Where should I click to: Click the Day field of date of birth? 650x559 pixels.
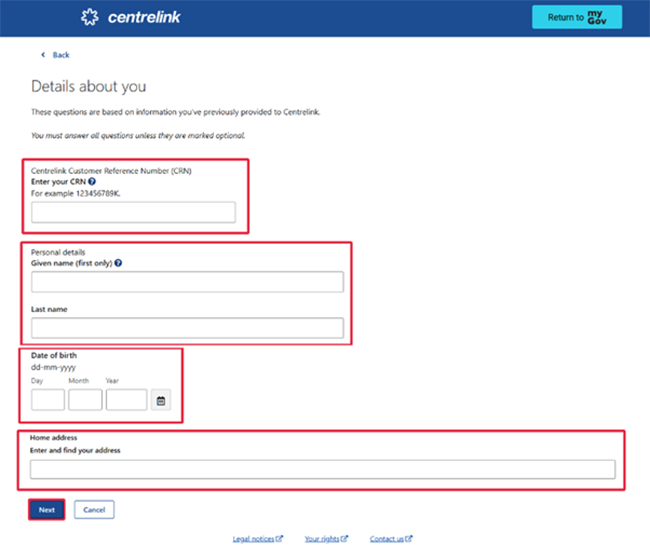point(48,400)
